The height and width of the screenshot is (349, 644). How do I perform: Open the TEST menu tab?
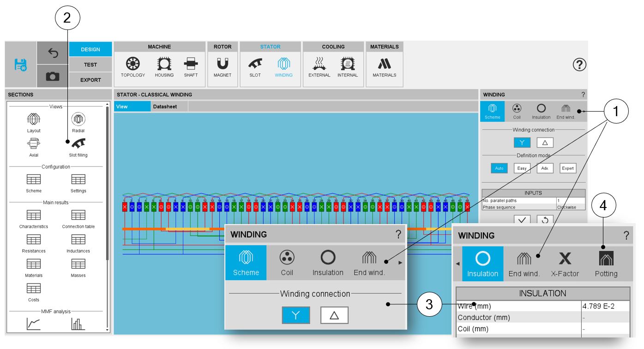tap(90, 65)
